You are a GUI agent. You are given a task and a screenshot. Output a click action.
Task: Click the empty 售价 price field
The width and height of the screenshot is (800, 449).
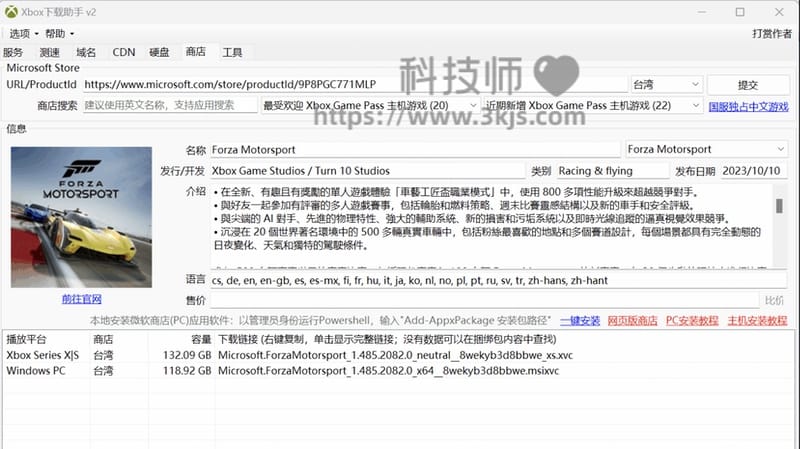[484, 301]
